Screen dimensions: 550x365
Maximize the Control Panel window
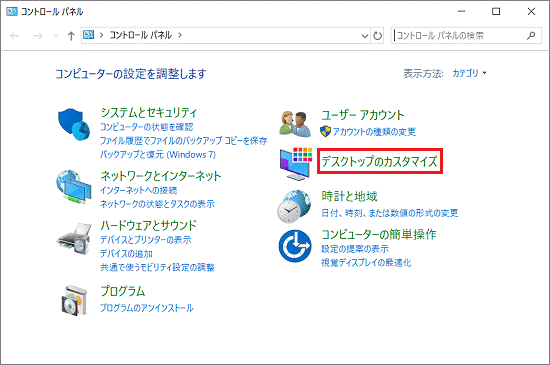(x=496, y=11)
